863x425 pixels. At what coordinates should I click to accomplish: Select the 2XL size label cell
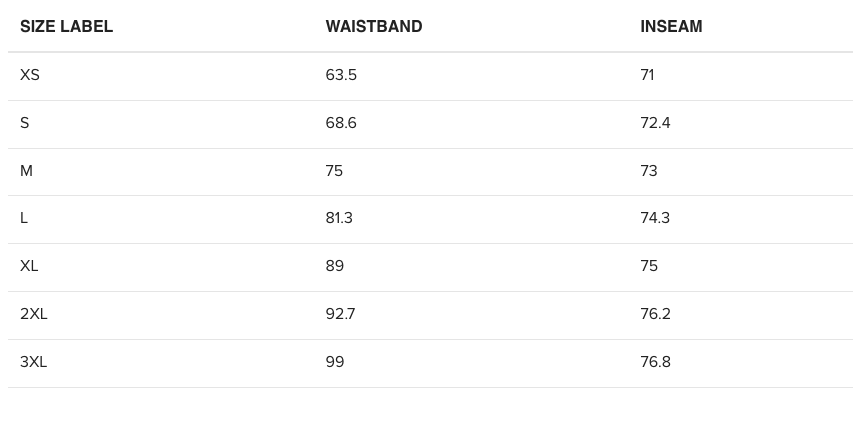(x=34, y=314)
